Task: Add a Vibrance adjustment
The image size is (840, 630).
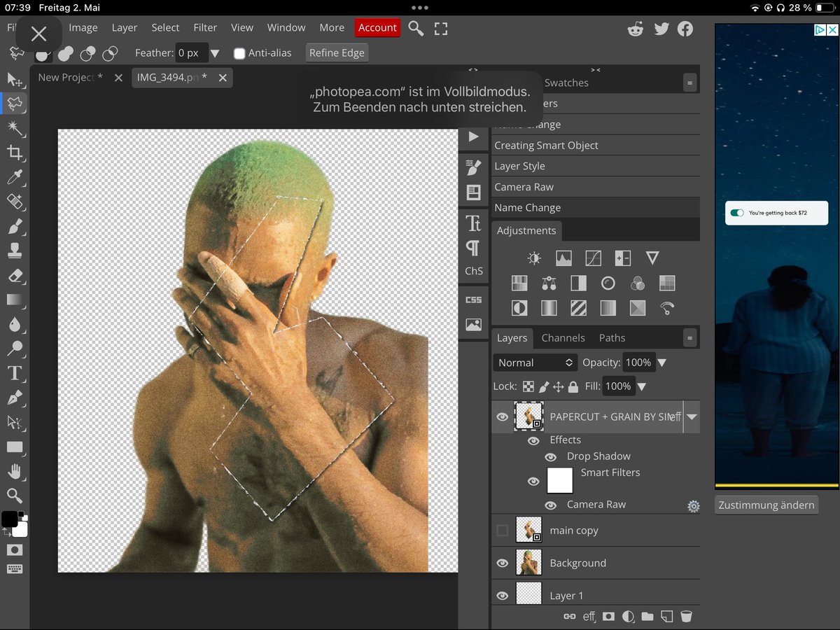Action: (x=652, y=258)
